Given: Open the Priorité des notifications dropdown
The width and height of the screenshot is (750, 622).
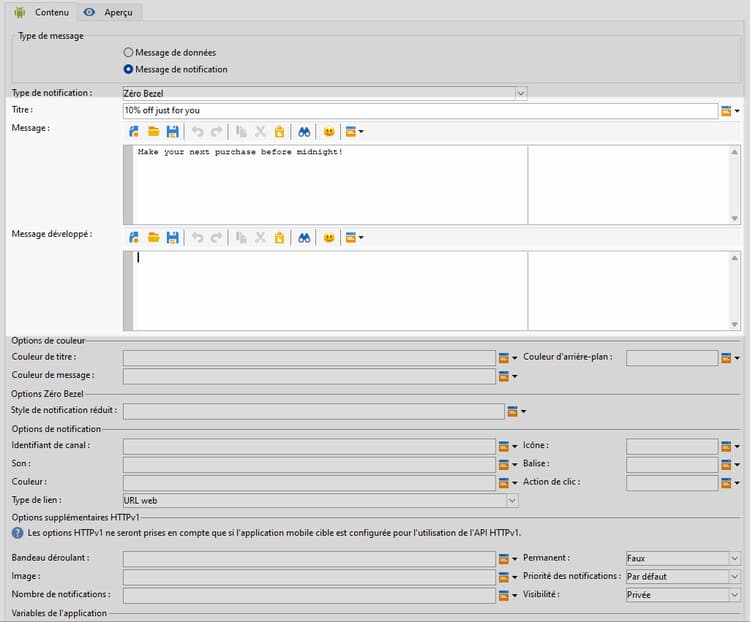Looking at the screenshot, I should 683,577.
